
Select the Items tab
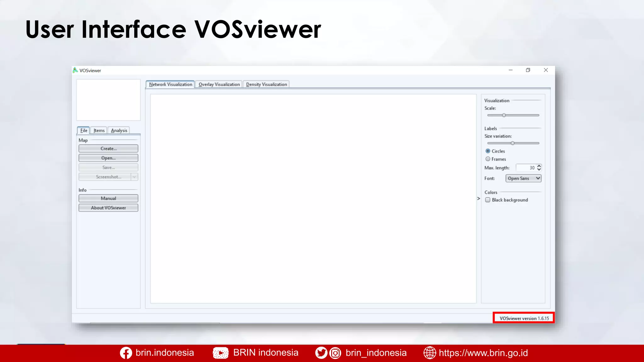99,130
